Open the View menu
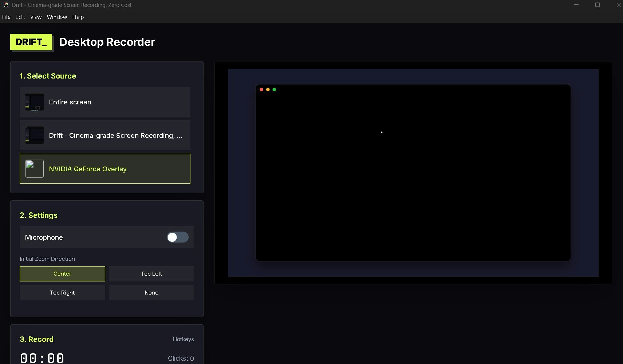The height and width of the screenshot is (364, 623). pos(36,17)
